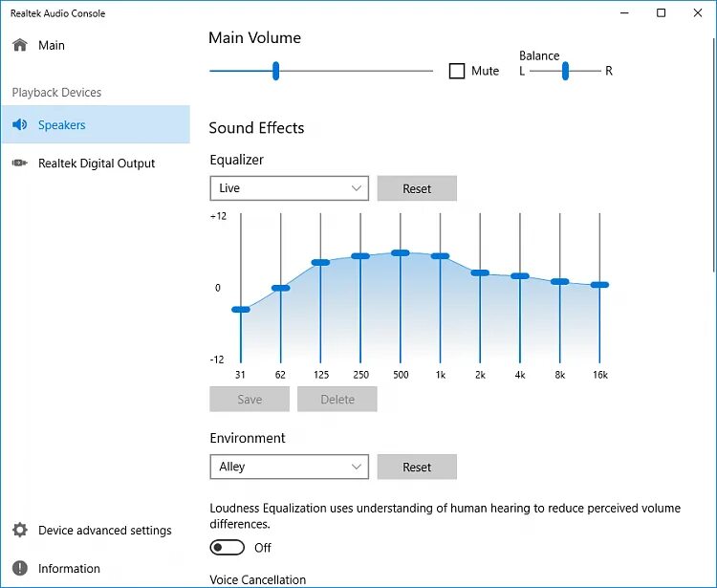The height and width of the screenshot is (588, 717).
Task: Select Realtek Digital Output device
Action: 96,163
